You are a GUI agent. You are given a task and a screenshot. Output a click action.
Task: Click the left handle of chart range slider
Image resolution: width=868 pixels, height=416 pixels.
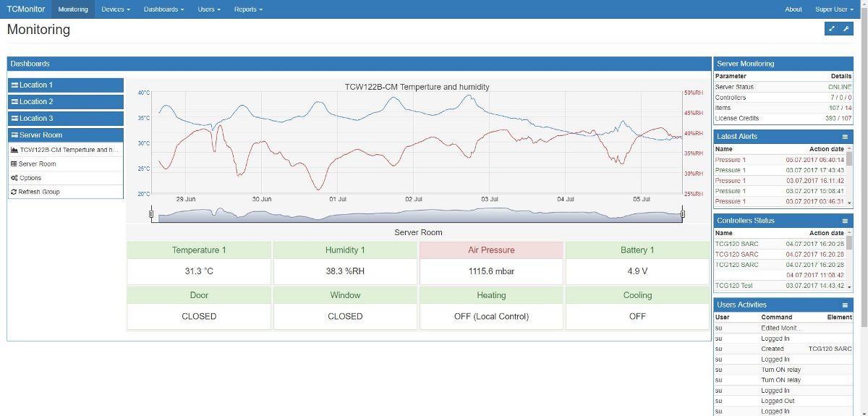point(151,213)
